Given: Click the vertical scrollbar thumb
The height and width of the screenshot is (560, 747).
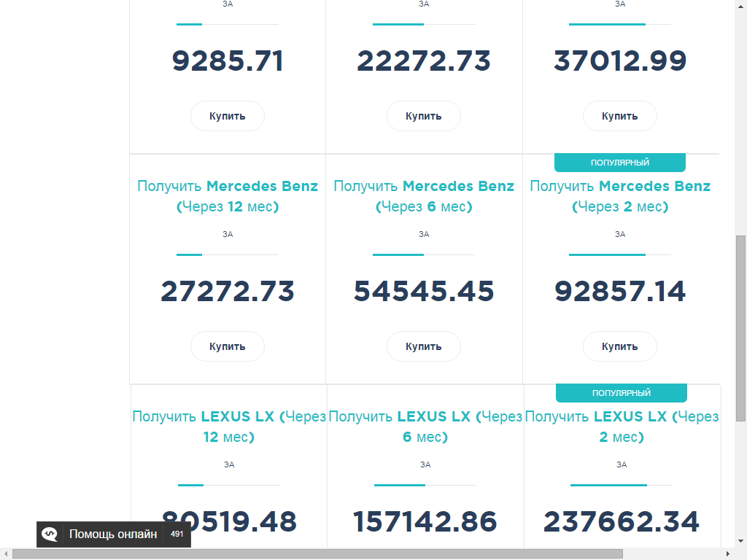Looking at the screenshot, I should point(741,328).
